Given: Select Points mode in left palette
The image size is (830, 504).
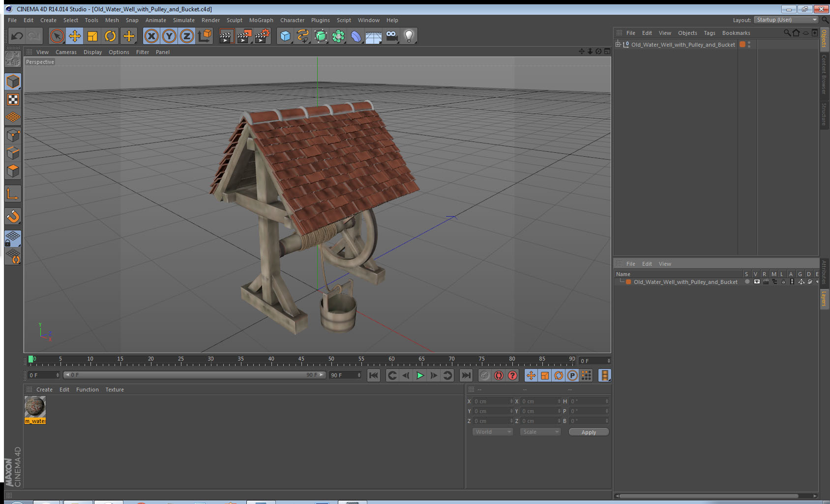Looking at the screenshot, I should pos(13,136).
